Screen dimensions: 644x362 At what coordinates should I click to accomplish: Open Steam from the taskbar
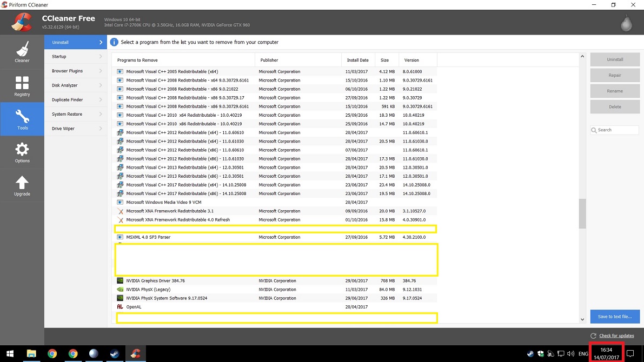[x=115, y=353]
